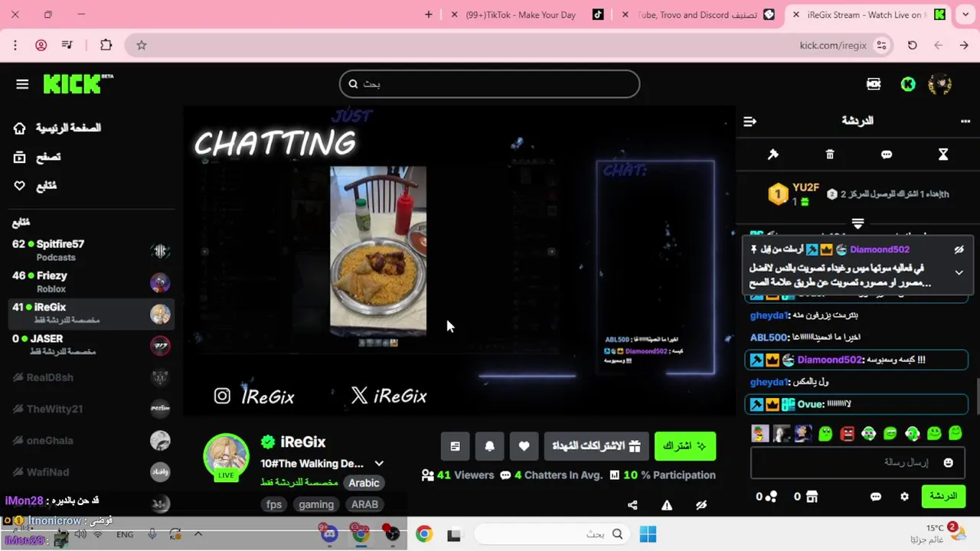Click the first avatar emote thumbnail
980x551 pixels.
tap(759, 434)
